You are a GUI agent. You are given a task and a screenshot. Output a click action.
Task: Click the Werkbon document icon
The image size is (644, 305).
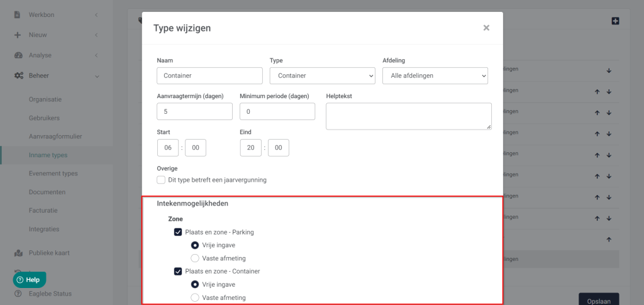(x=17, y=14)
